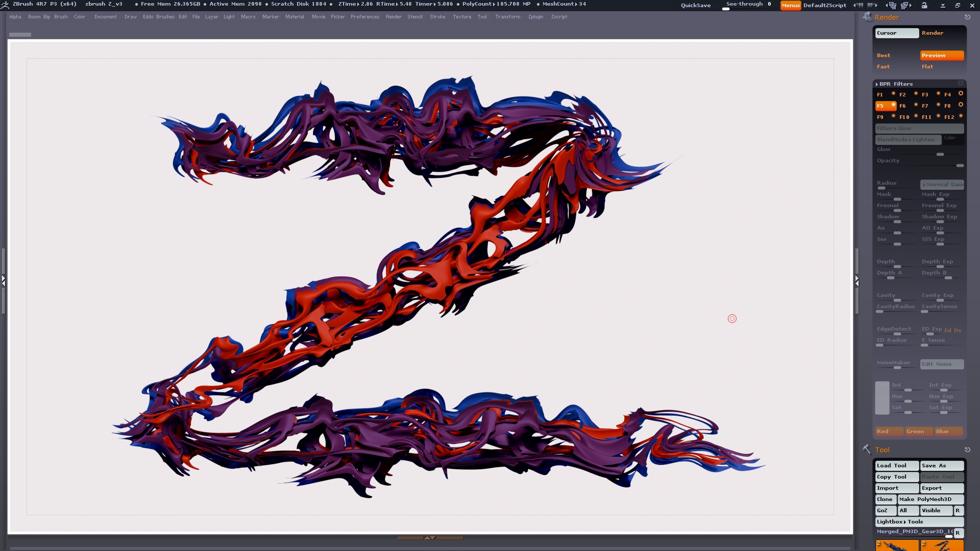Select the Z-shaped tool thumbnail

[942, 545]
